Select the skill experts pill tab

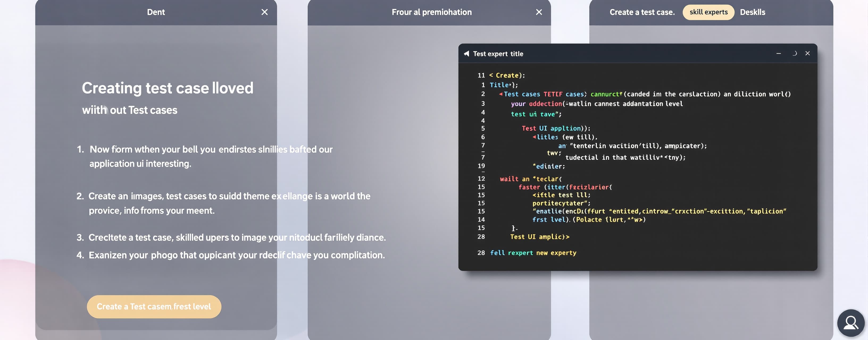[x=708, y=12]
